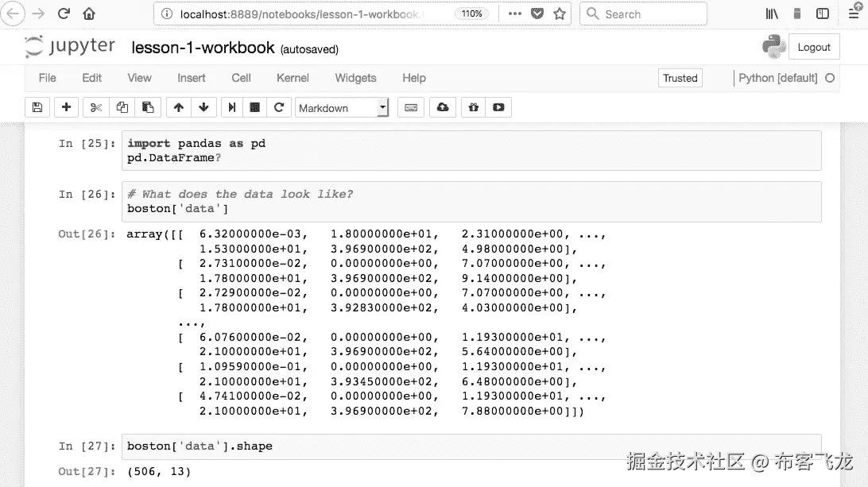Run the cell using the run toolbar icon
The image size is (868, 487).
234,107
